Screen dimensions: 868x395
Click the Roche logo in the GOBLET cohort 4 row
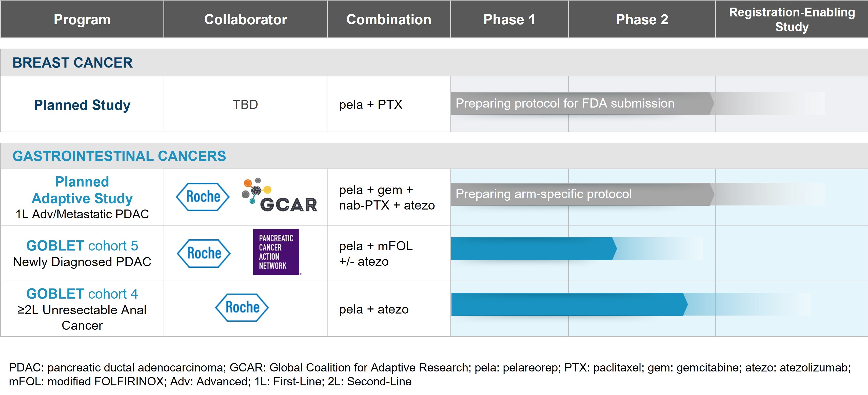click(x=242, y=307)
